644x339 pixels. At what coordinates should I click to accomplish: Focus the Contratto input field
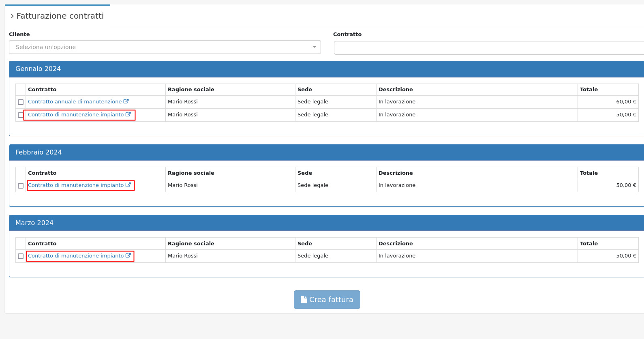488,48
